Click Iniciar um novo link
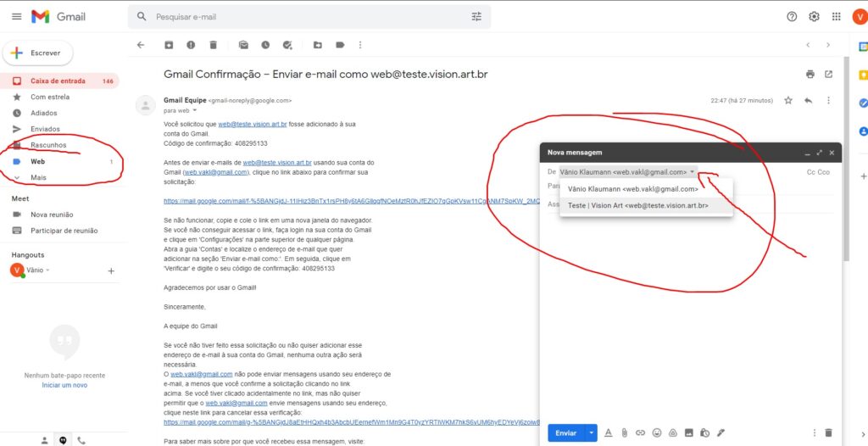Viewport: 868px width, 446px height. click(x=64, y=385)
